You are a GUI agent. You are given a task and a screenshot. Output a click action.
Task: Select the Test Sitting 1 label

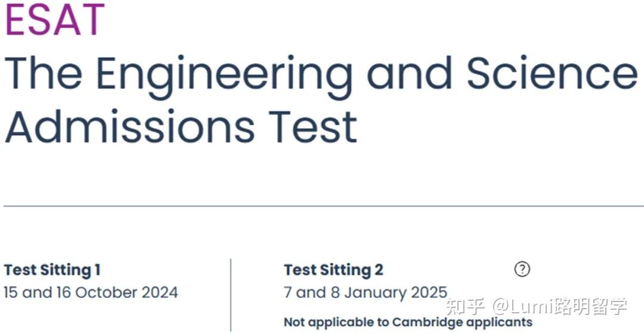pos(52,270)
